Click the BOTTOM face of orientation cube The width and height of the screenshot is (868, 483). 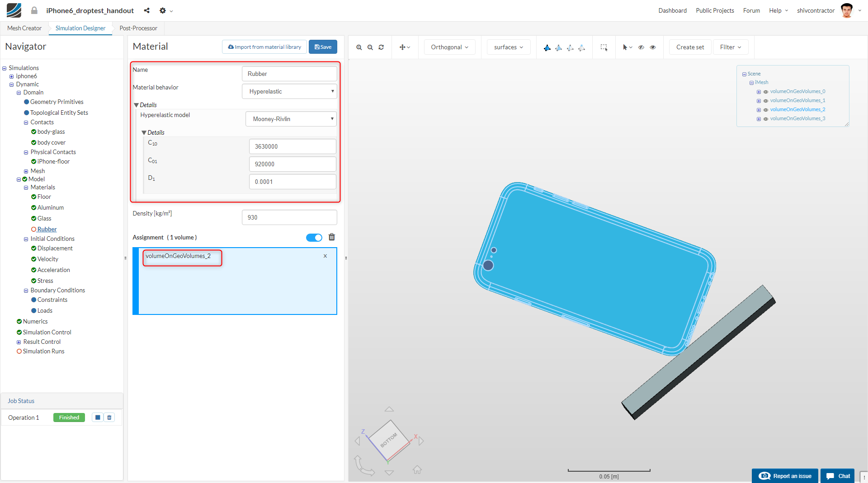389,440
